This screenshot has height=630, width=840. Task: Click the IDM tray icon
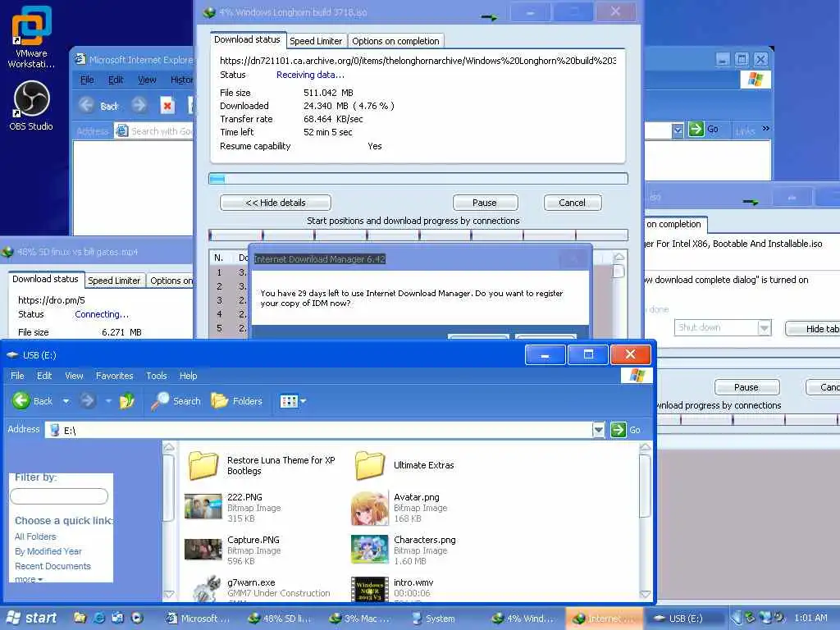coord(750,618)
